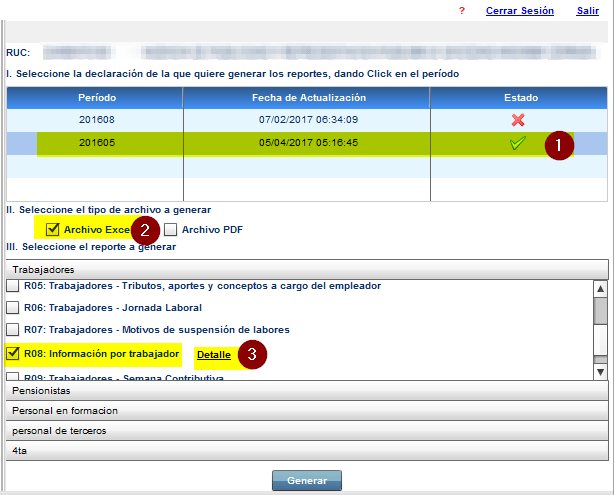Click the numbered marker 1 circle
The image size is (615, 495).
tap(560, 145)
